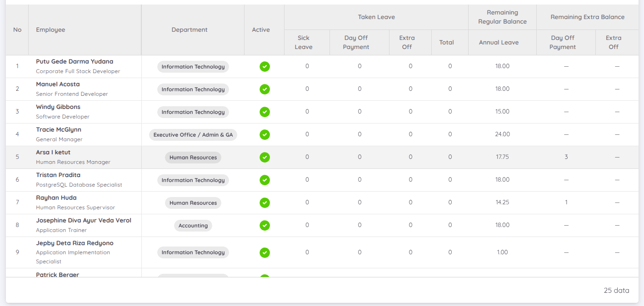644x306 pixels.
Task: Toggle the Active indicator on Patrick Berger's row
Action: pyautogui.click(x=265, y=276)
